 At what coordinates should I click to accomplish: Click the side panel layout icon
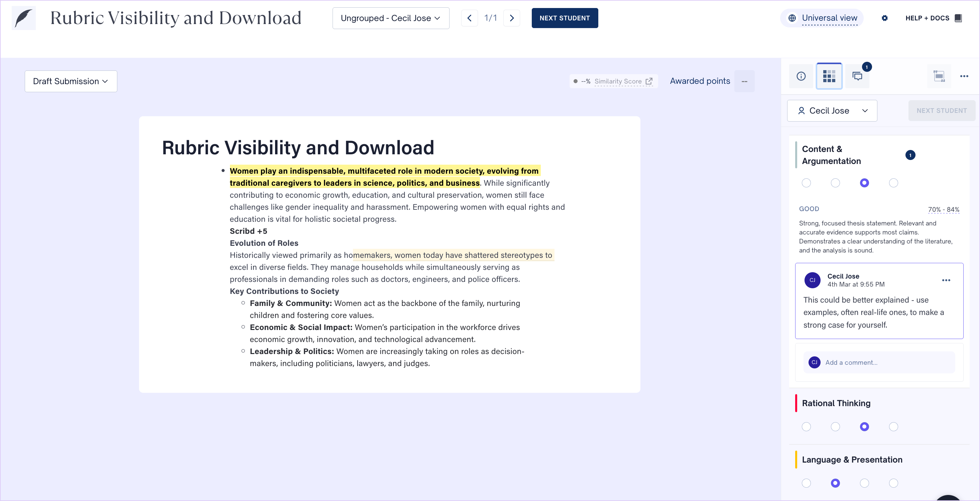pos(939,76)
